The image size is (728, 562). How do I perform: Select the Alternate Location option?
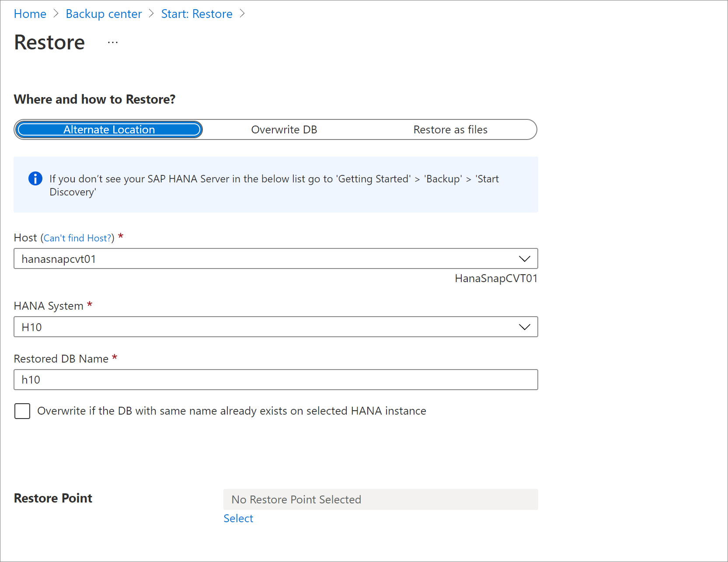point(108,129)
